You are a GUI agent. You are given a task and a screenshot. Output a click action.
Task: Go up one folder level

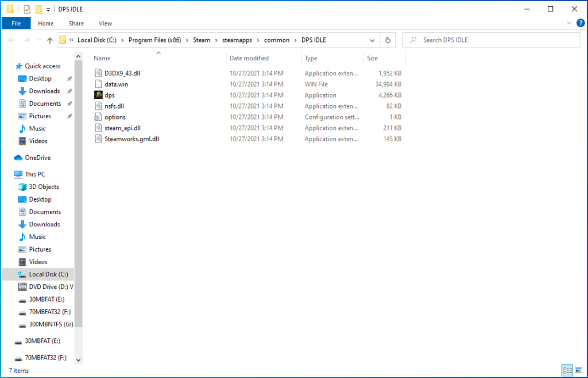(49, 40)
